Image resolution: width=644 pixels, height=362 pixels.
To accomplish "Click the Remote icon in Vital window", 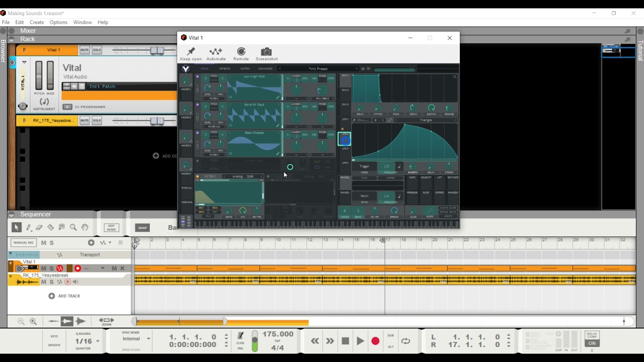I will pos(241,52).
